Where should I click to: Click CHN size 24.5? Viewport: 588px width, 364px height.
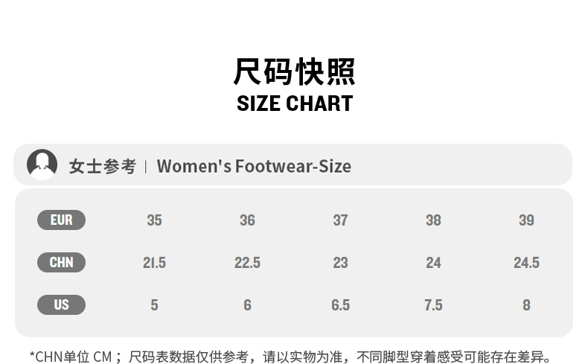click(526, 263)
